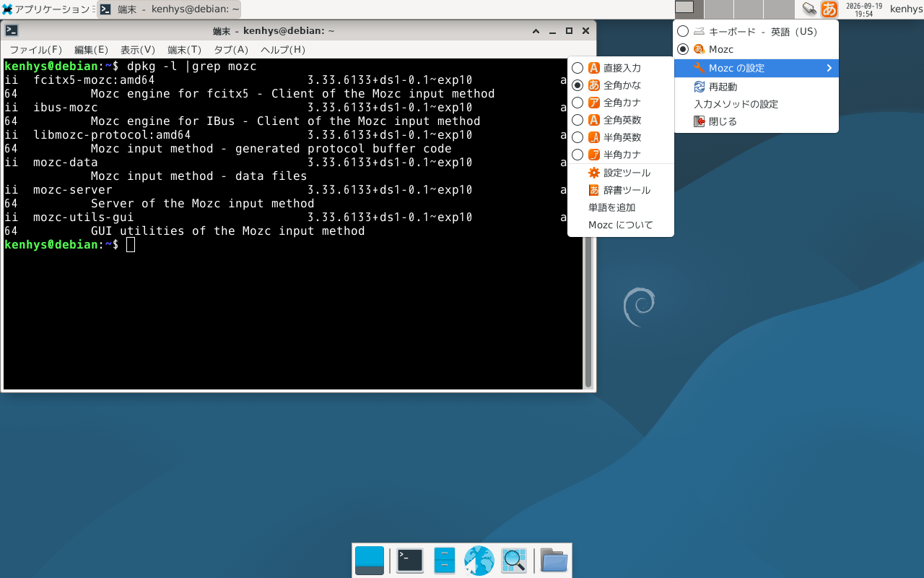The width and height of the screenshot is (924, 578).
Task: Click the mozc-utils-gui package name
Action: coord(84,217)
